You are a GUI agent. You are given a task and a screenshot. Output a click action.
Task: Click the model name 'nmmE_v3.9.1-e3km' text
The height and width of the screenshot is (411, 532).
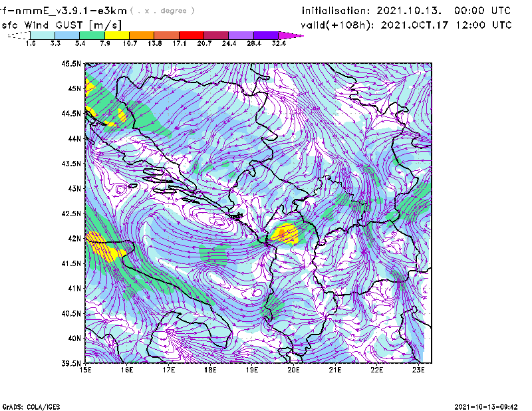(70, 11)
